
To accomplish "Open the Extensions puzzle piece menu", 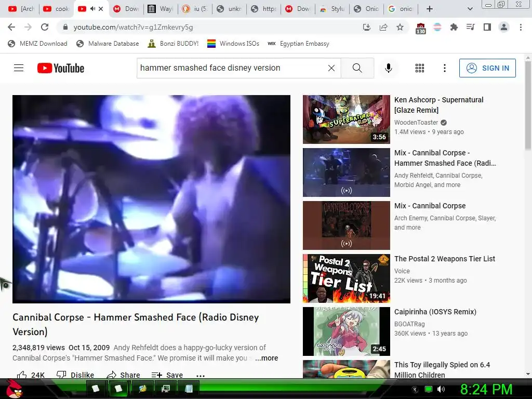I will pyautogui.click(x=454, y=27).
